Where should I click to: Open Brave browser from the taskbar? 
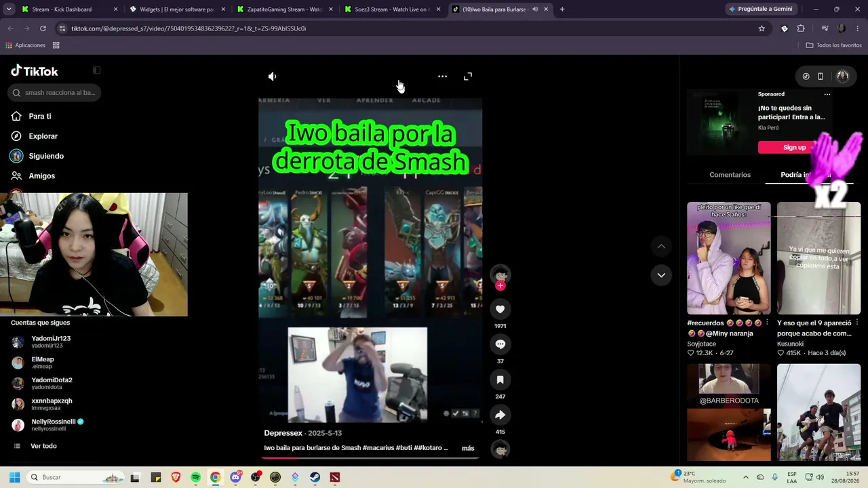tap(176, 477)
